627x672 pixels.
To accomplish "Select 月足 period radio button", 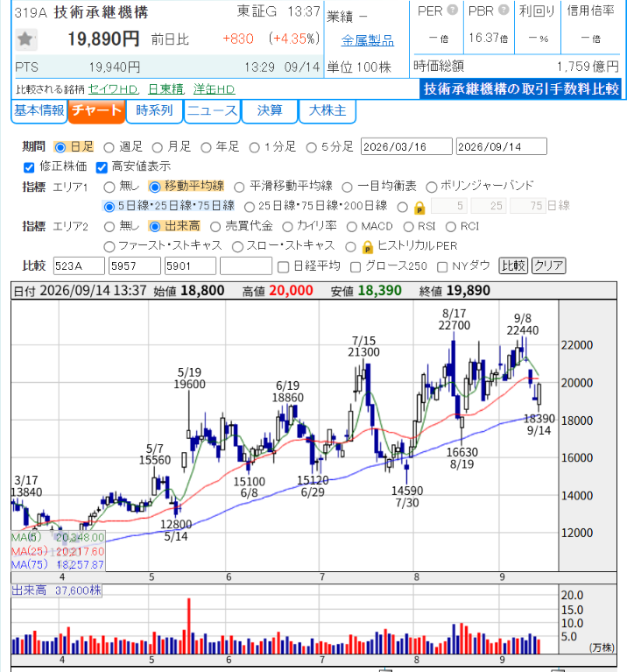I will coord(157,148).
